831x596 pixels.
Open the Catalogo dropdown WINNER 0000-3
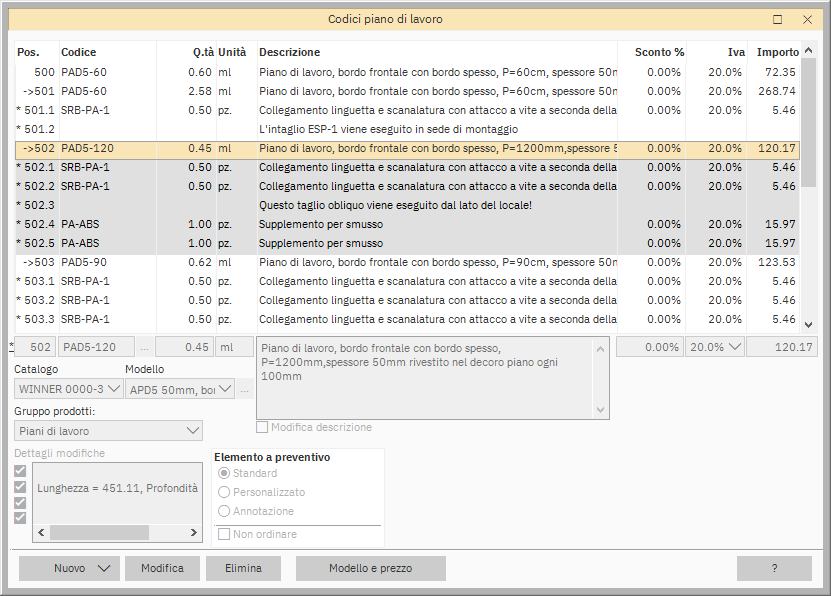(68, 389)
